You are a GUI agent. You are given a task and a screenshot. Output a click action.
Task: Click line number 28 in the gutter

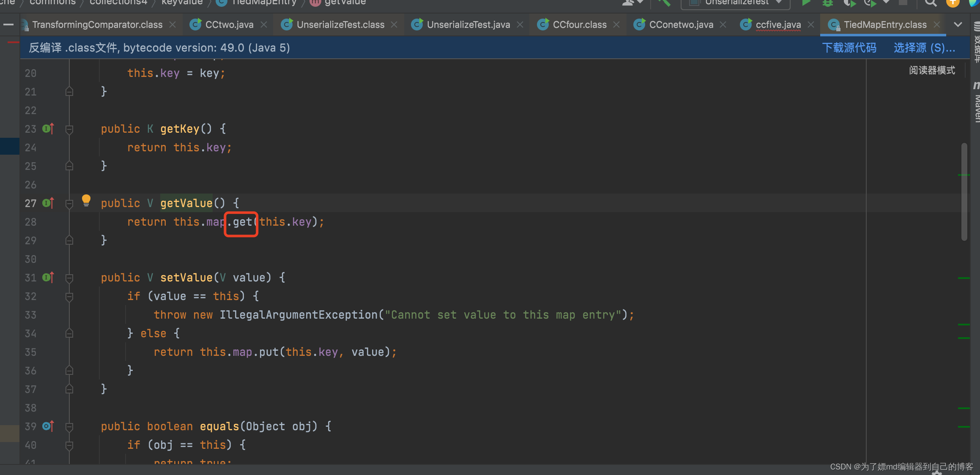30,222
